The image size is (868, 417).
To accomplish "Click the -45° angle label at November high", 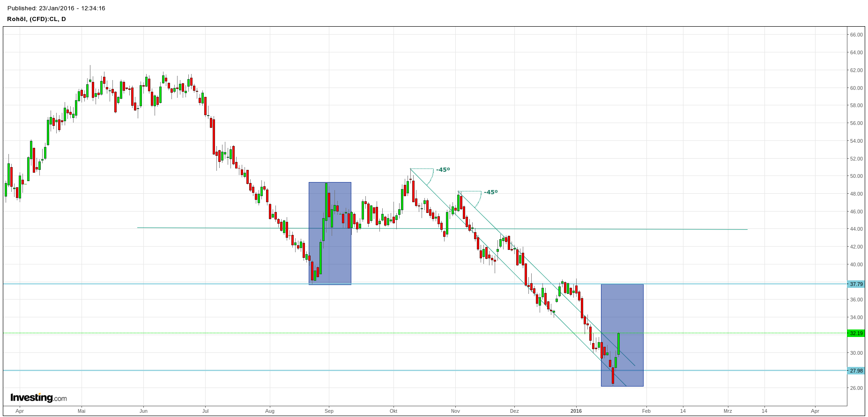I will [x=490, y=192].
